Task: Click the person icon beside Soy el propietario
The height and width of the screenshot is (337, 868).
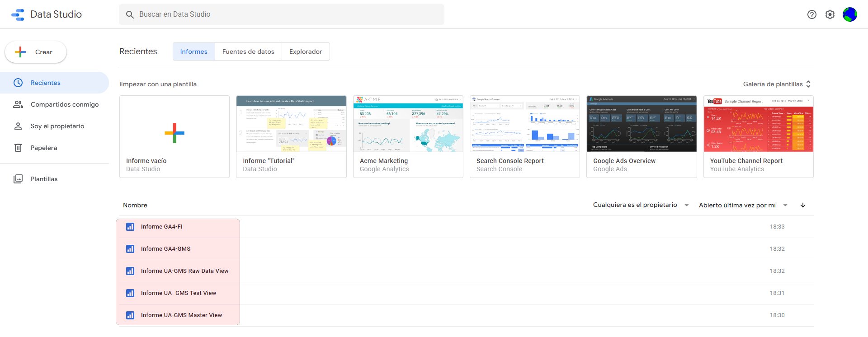Action: 18,126
